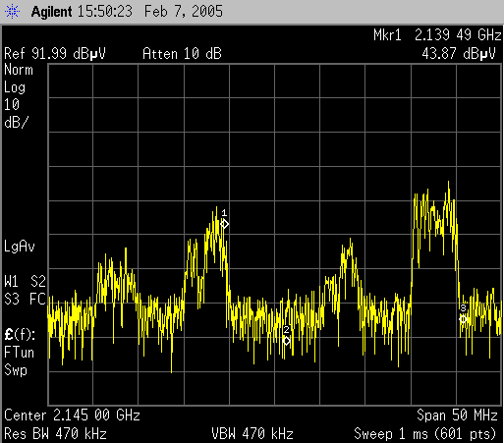Image resolution: width=504 pixels, height=443 pixels.
Task: Click the Agilent 15:50:23 Feb 7, 2005 title text
Action: pos(127,12)
